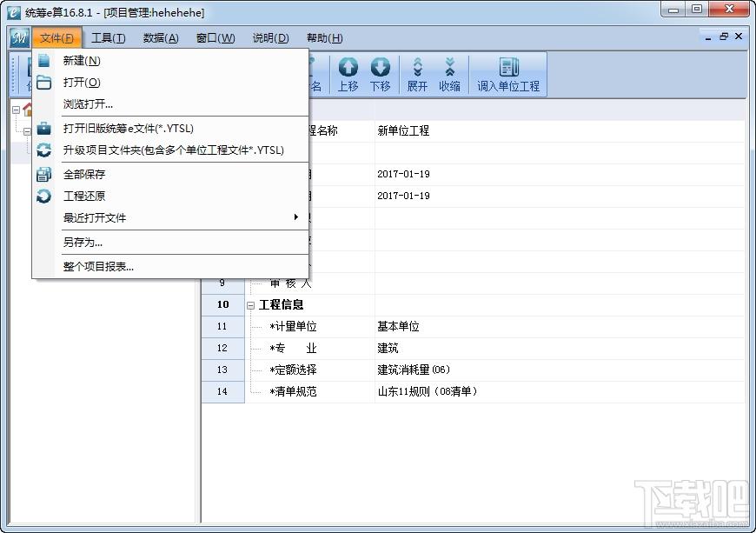Open the 数据(A) menu
756x533 pixels.
click(x=161, y=38)
